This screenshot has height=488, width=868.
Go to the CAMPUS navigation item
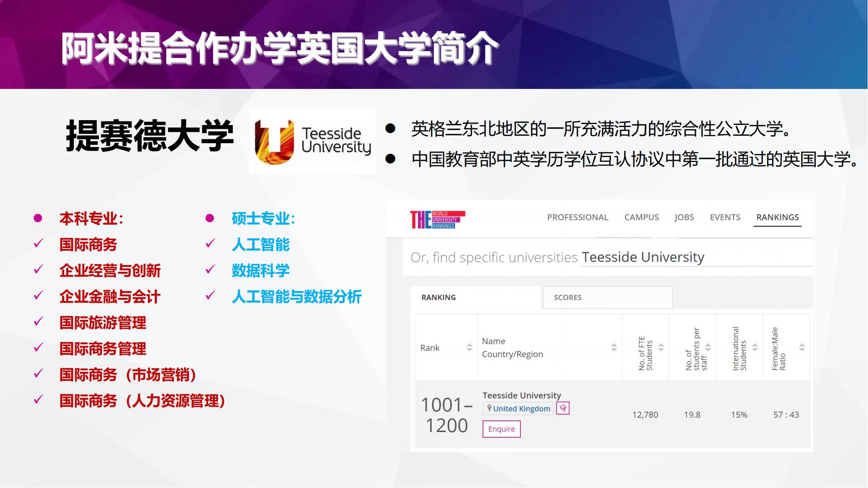(x=641, y=217)
